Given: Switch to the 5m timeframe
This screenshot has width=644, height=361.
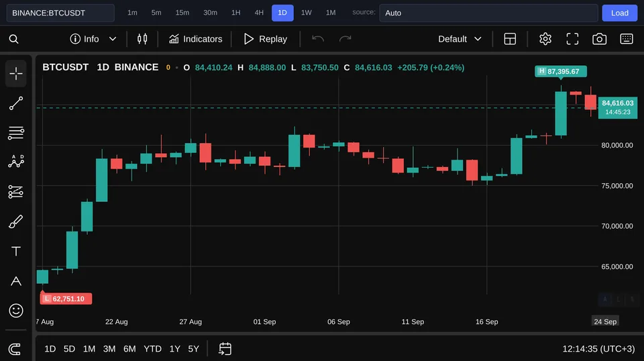Looking at the screenshot, I should (156, 13).
